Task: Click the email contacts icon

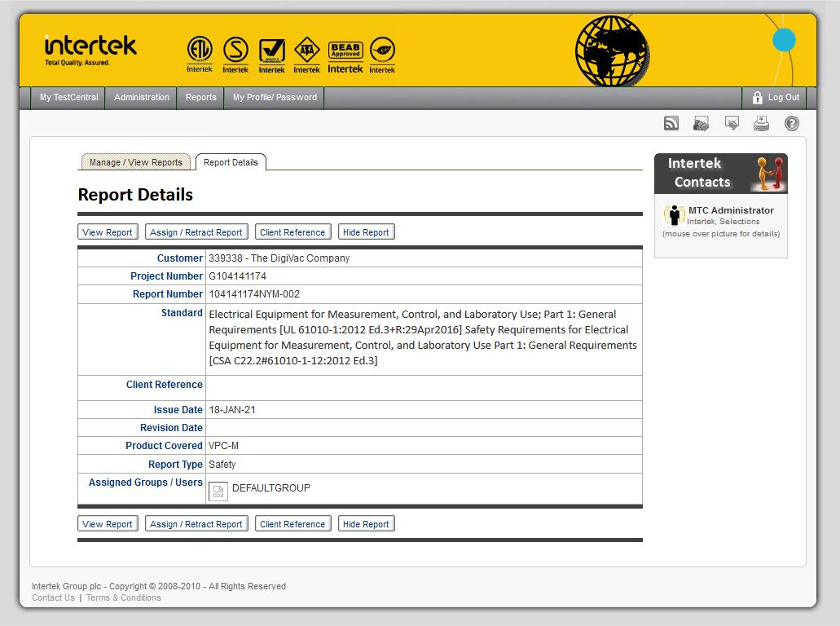Action: [701, 124]
